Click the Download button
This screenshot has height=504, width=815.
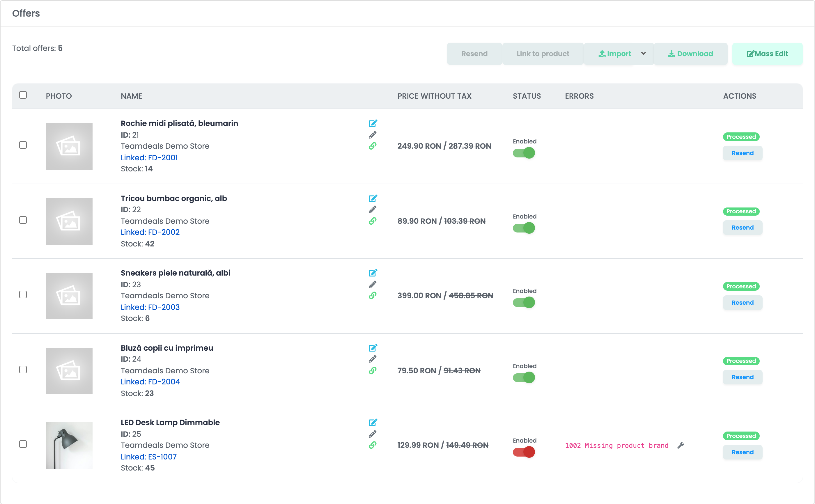[690, 54]
